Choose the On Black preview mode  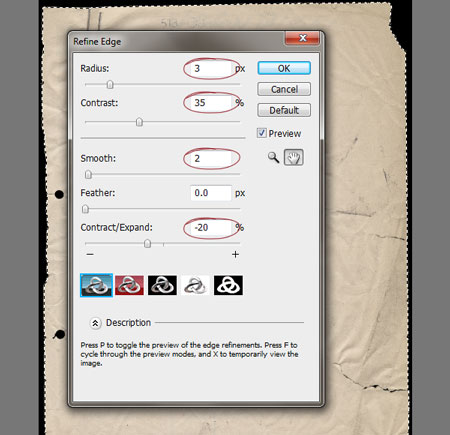pyautogui.click(x=162, y=285)
